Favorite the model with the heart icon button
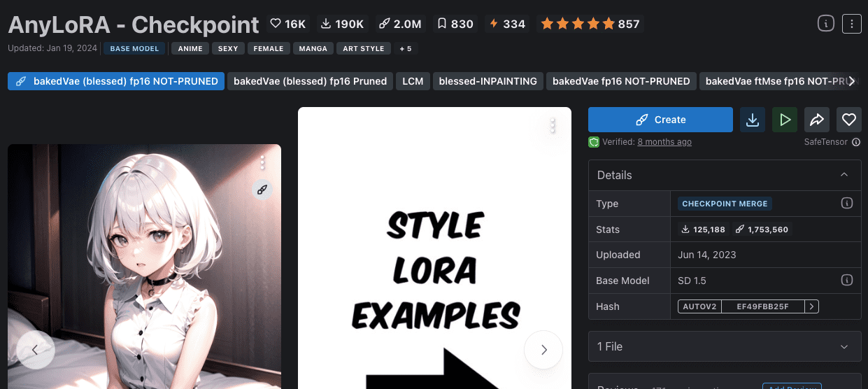The image size is (868, 389). (x=849, y=120)
